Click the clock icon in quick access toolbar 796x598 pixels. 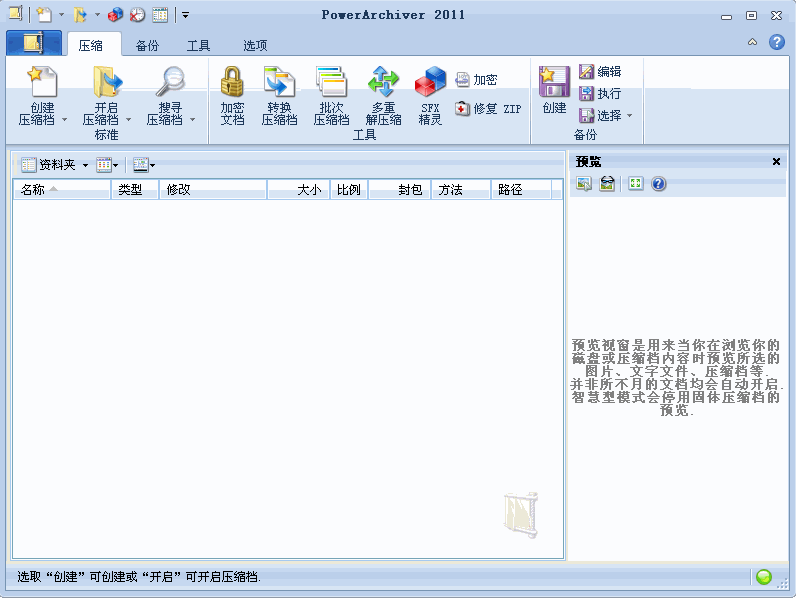[x=137, y=15]
